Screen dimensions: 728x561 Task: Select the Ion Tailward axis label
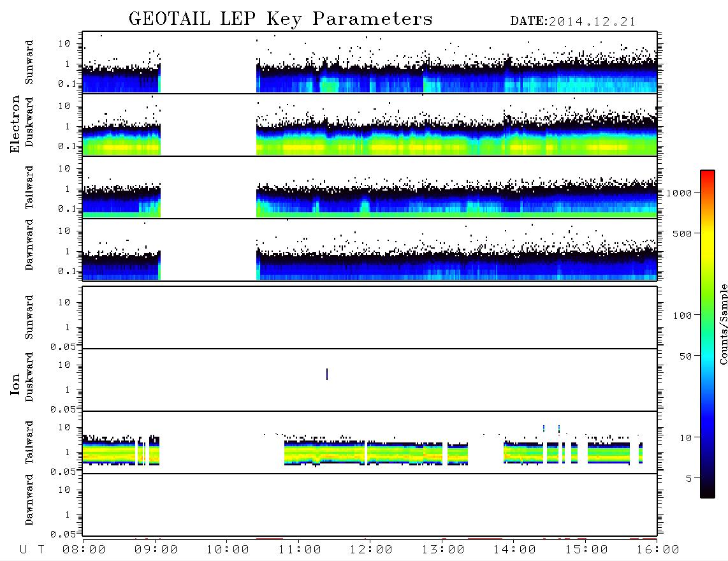[x=29, y=442]
